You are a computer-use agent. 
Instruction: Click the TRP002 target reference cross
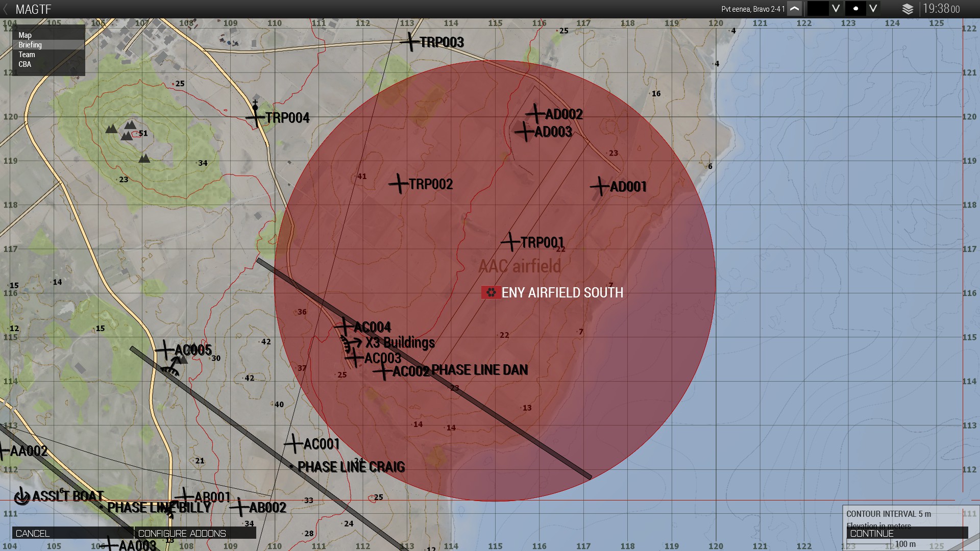pyautogui.click(x=398, y=184)
